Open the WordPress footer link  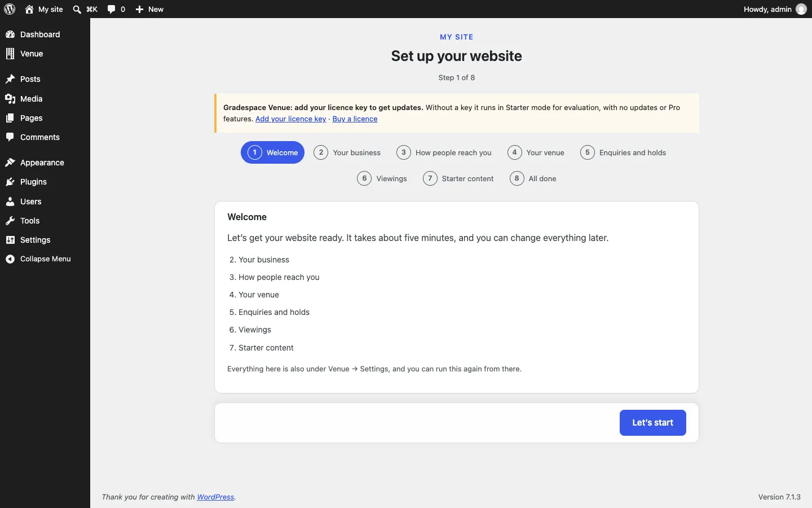tap(215, 497)
